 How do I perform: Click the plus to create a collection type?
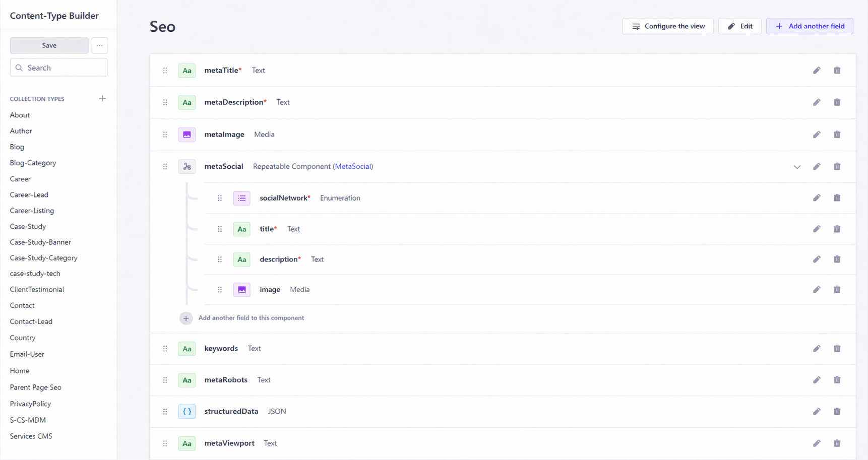102,98
